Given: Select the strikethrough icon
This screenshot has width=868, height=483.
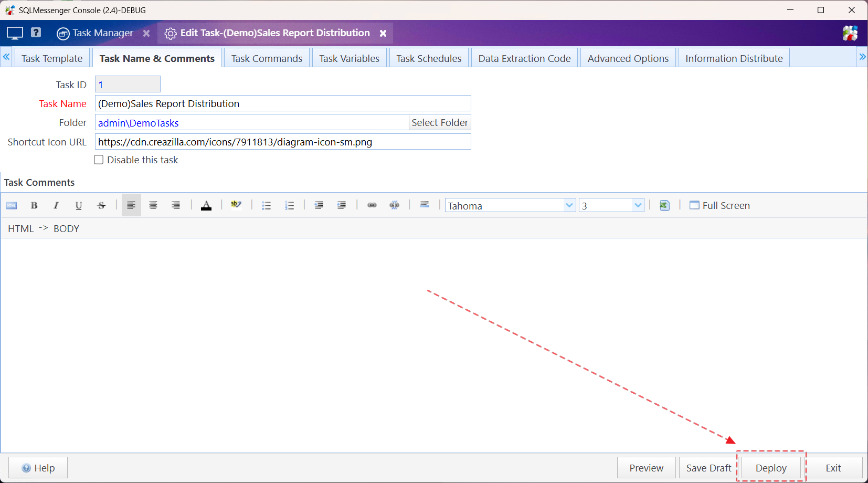Looking at the screenshot, I should 101,205.
